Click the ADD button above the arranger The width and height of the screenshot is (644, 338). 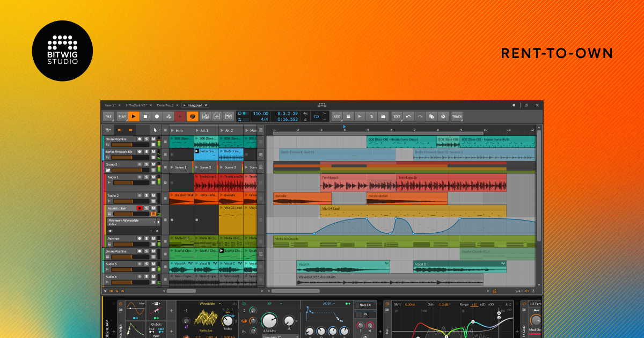click(337, 116)
